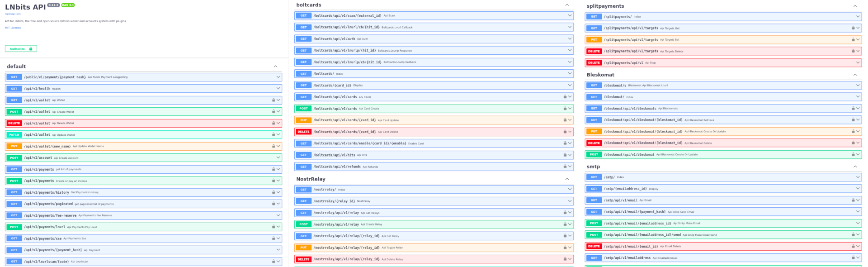This screenshot has width=868, height=267.
Task: Click the lock icon on boltcards Api Refunds row
Action: (x=565, y=167)
